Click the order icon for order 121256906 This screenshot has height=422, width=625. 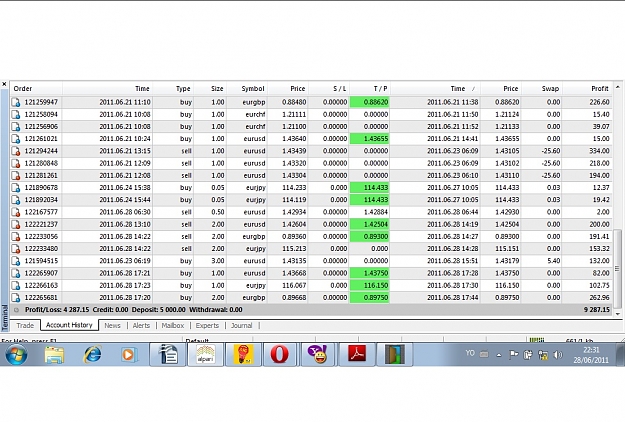click(x=16, y=127)
